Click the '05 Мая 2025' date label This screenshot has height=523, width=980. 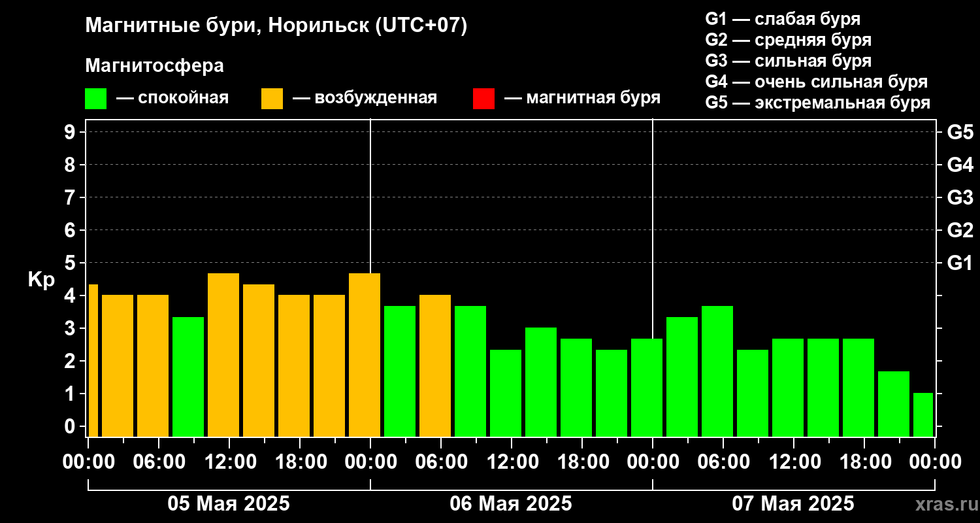[x=229, y=503]
